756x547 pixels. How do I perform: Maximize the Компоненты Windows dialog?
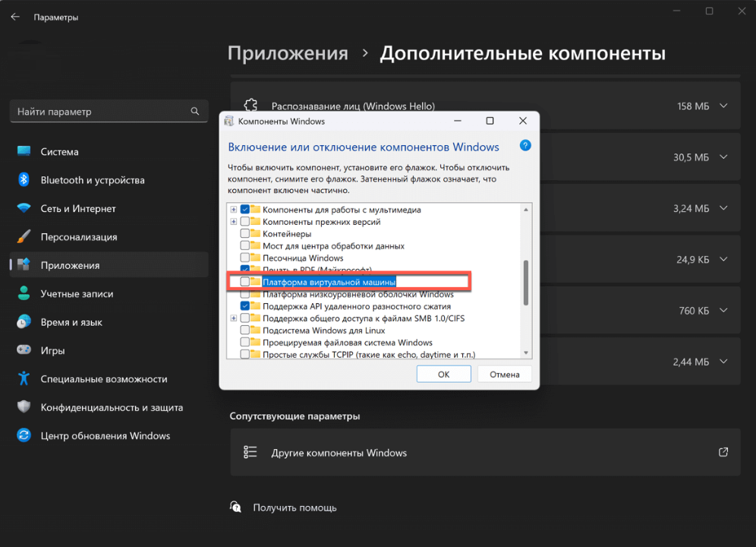point(490,121)
